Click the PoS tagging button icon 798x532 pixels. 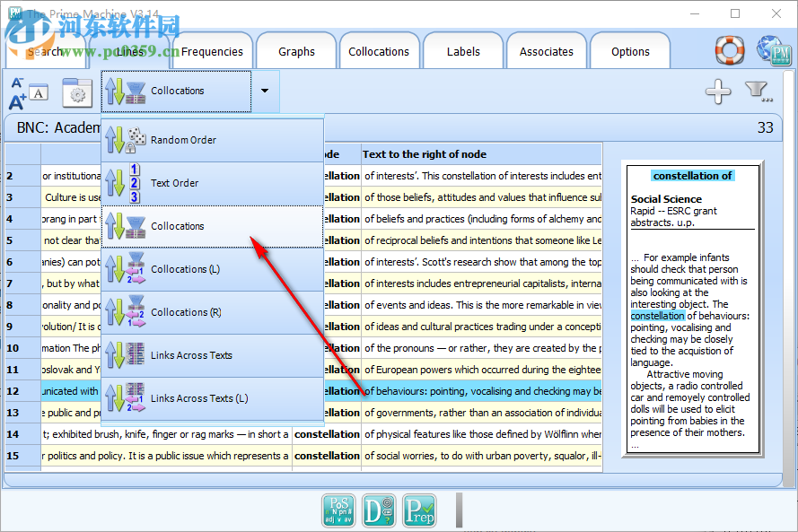pyautogui.click(x=338, y=510)
